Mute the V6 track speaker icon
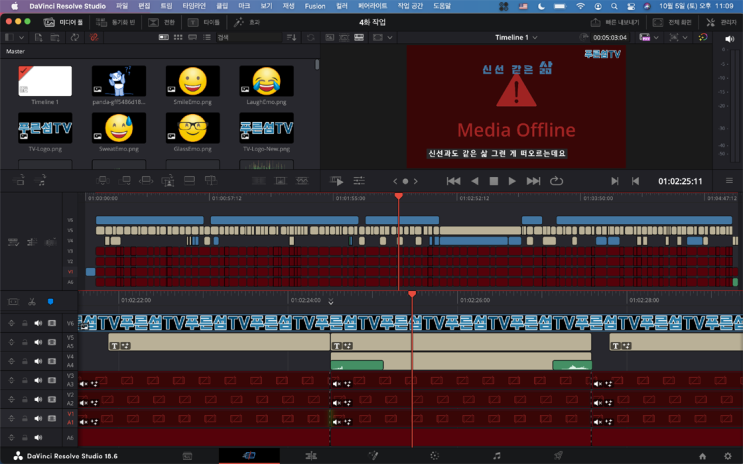Image resolution: width=743 pixels, height=464 pixels. 38,323
